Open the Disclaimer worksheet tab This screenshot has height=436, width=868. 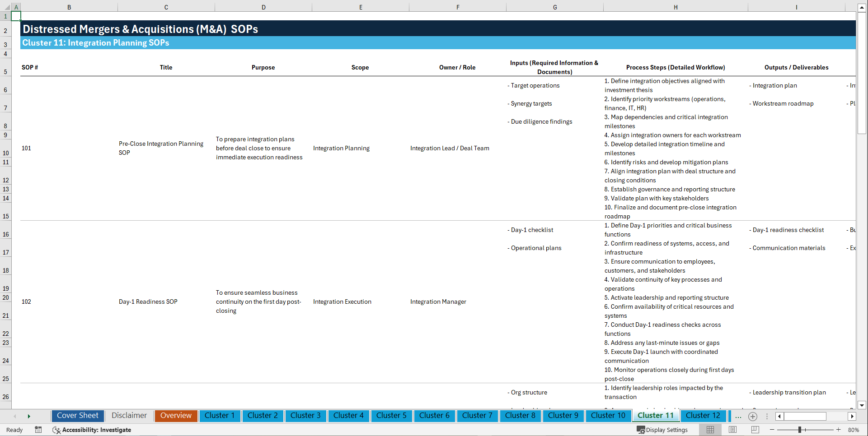[x=129, y=416]
